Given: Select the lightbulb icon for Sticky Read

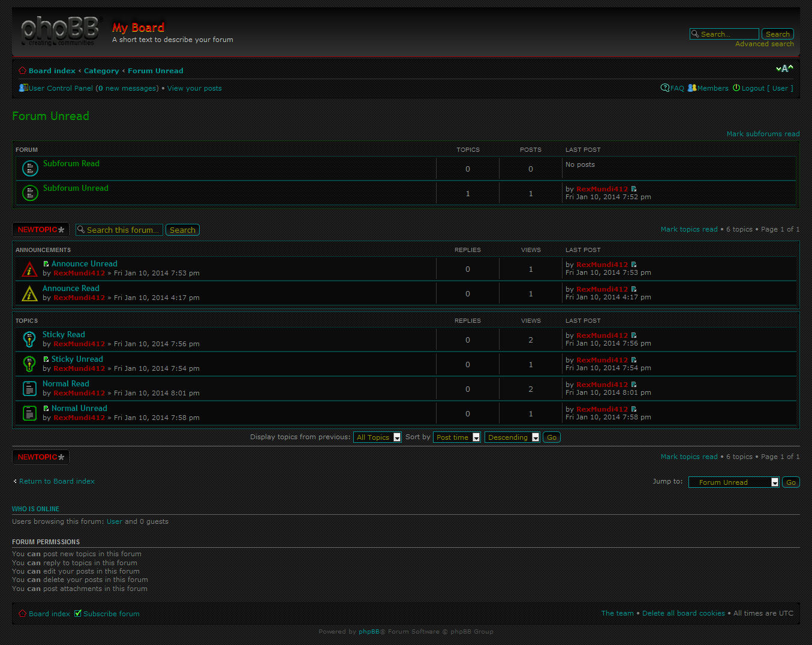Looking at the screenshot, I should click(29, 339).
